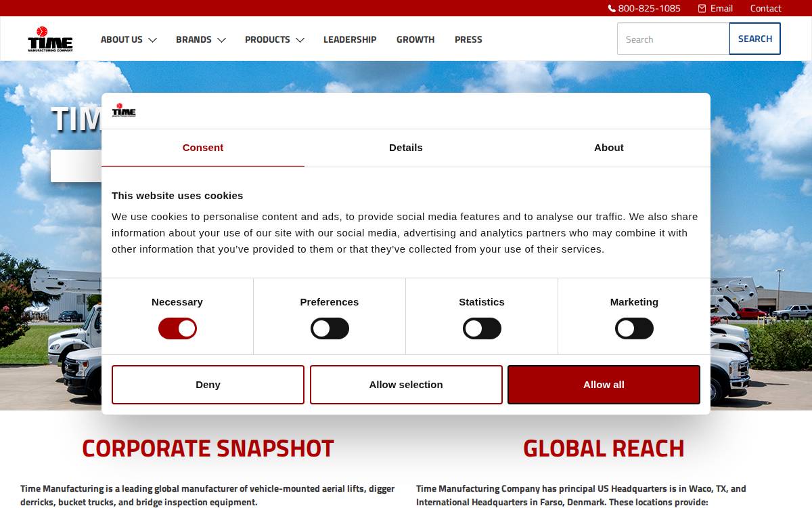This screenshot has width=812, height=508.
Task: Click the Time logo in cookie dialog
Action: pos(124,110)
